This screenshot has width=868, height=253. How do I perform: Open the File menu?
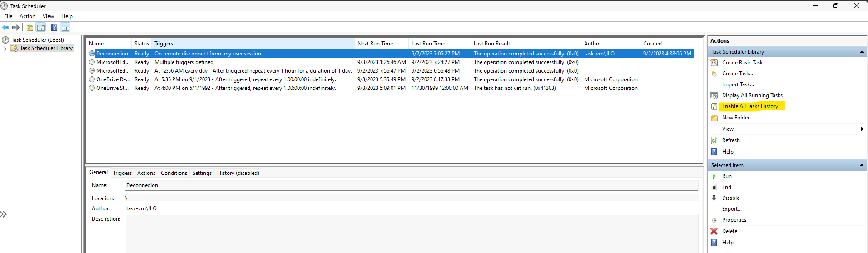(8, 16)
